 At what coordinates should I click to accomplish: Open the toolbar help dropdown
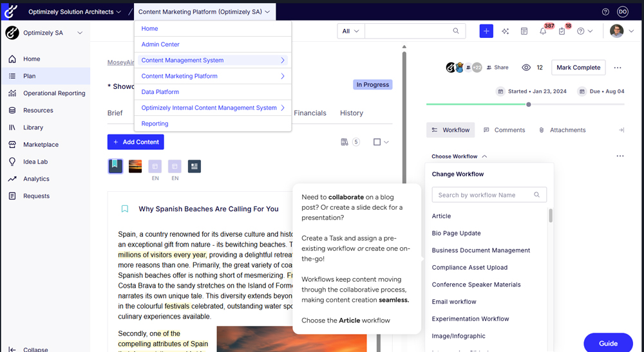click(585, 31)
